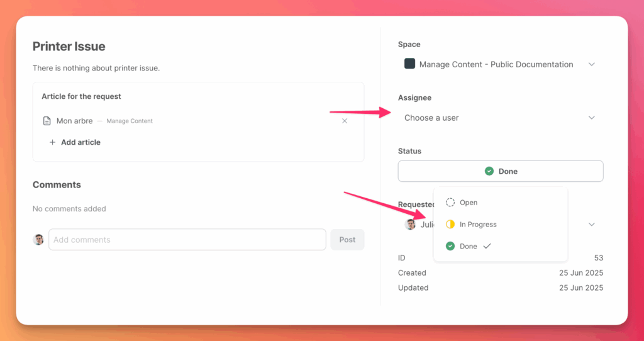Focus the Add comments input field
Viewport: 644px width, 341px height.
tap(187, 240)
